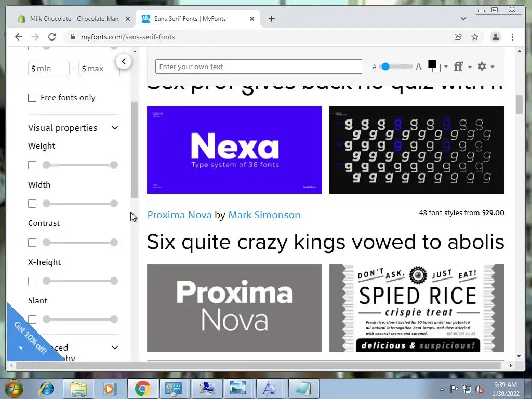
Task: Click the X-height slider right handle
Action: pos(114,281)
